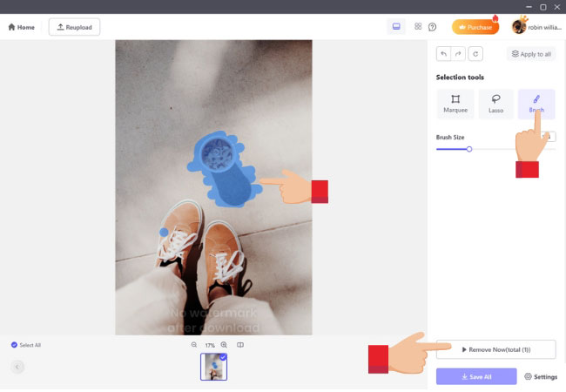Click the reset refresh icon
This screenshot has height=392, width=566.
[x=475, y=54]
